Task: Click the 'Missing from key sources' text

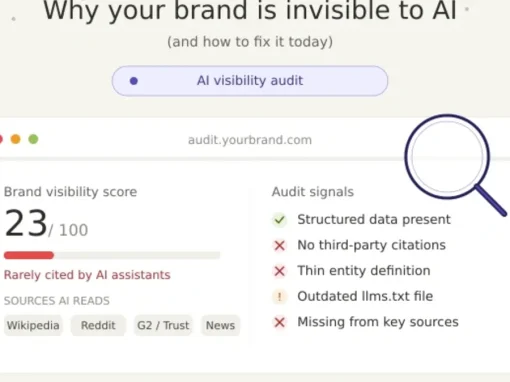Action: [x=378, y=322]
